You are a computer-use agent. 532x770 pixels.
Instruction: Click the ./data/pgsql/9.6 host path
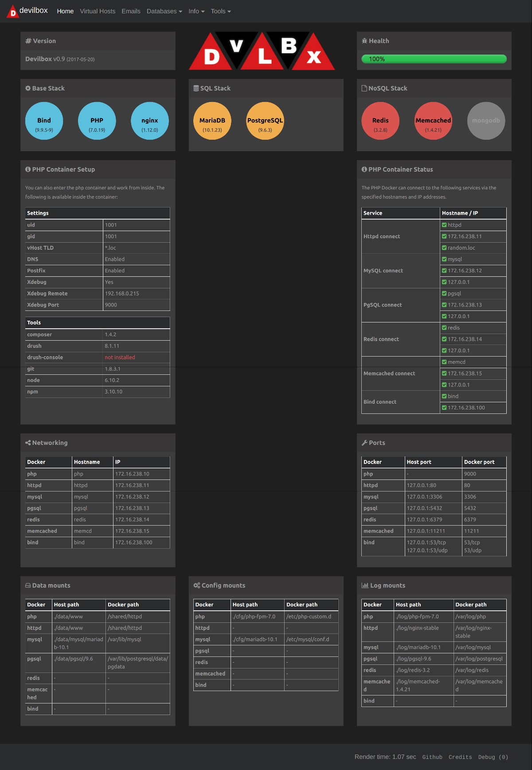(x=74, y=659)
